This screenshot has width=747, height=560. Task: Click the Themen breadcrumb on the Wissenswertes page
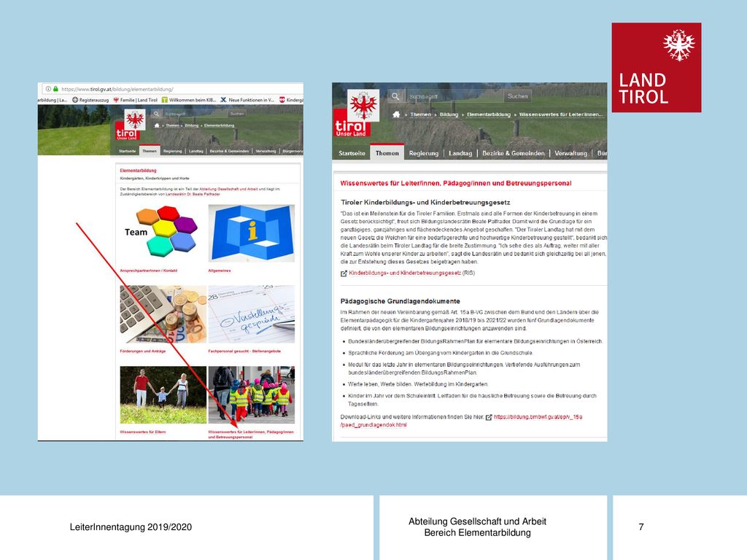[x=421, y=114]
